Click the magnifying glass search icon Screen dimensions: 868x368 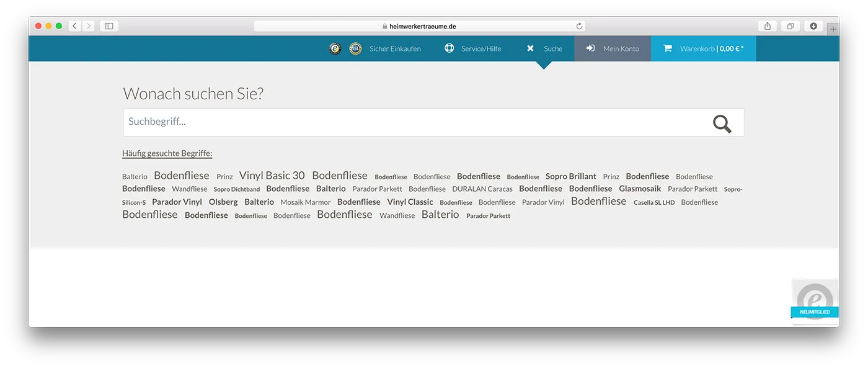(x=722, y=123)
